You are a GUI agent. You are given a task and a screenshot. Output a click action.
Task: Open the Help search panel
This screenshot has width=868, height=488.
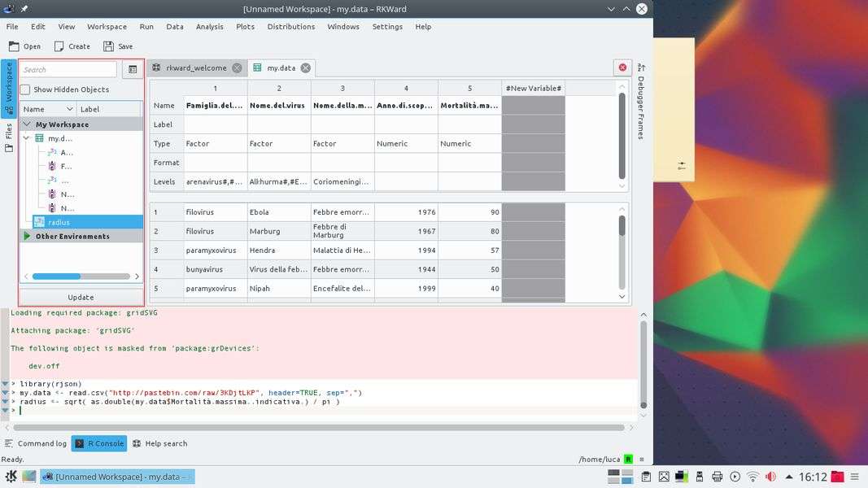(159, 443)
